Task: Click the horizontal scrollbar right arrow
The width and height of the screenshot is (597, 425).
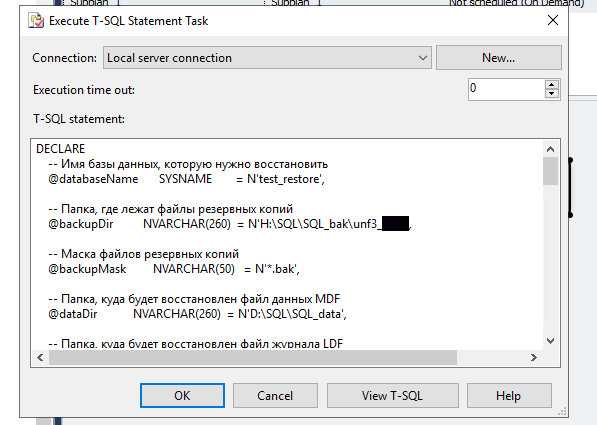Action: pyautogui.click(x=534, y=357)
